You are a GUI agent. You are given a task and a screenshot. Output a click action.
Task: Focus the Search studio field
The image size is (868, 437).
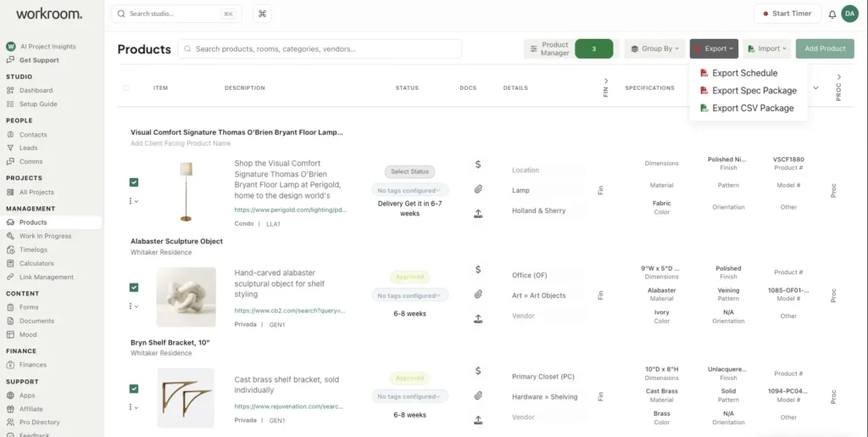coord(175,14)
